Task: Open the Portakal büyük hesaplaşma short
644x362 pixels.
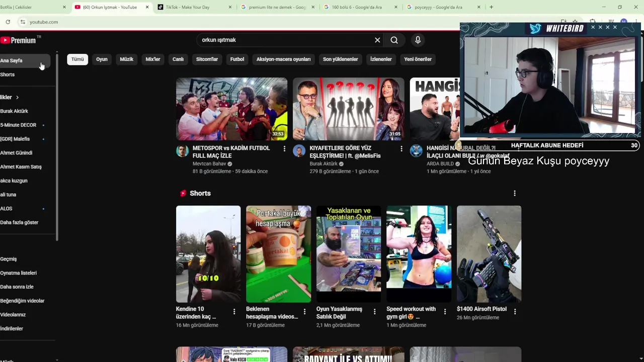Action: click(278, 254)
